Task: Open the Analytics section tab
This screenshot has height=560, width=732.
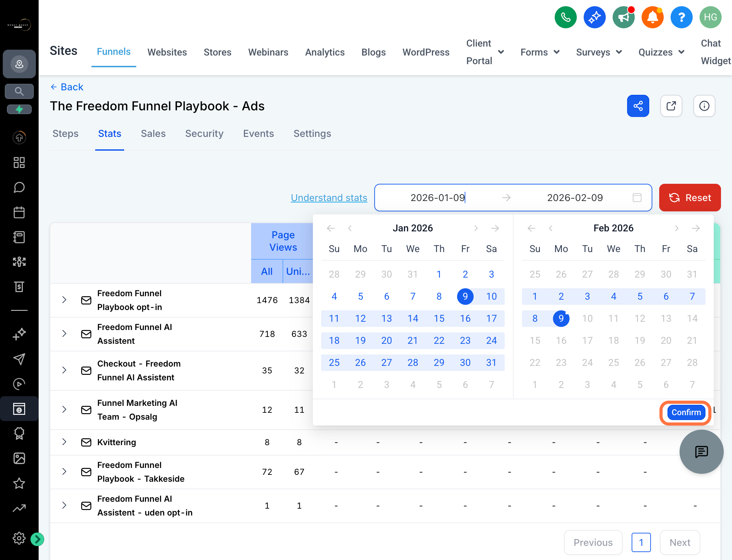Action: pos(325,52)
